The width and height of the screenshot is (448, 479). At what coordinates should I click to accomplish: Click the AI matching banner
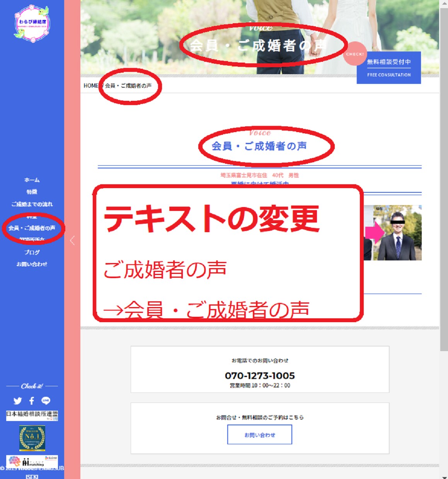point(32,461)
